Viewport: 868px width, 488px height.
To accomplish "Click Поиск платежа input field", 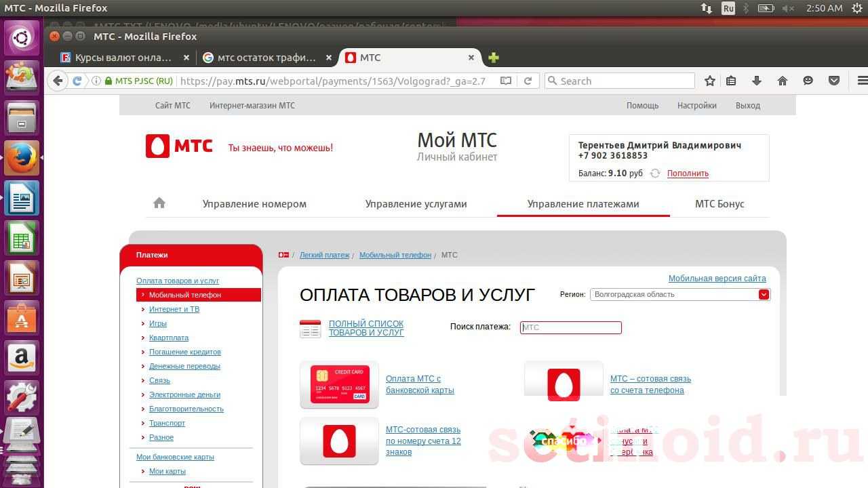I will [x=571, y=327].
